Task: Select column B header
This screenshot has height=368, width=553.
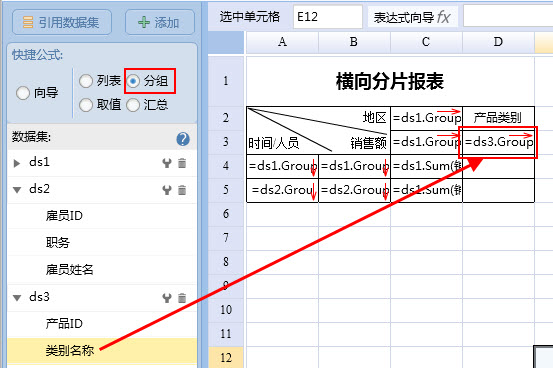Action: 354,42
